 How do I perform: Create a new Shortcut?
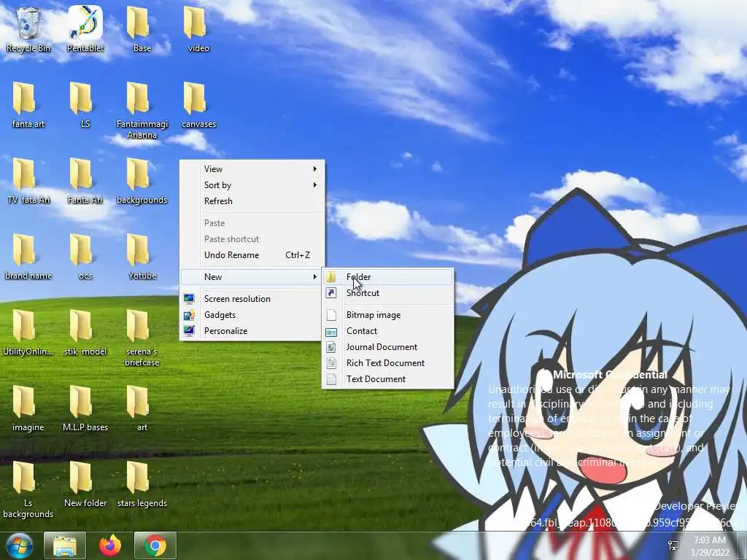pyautogui.click(x=388, y=293)
